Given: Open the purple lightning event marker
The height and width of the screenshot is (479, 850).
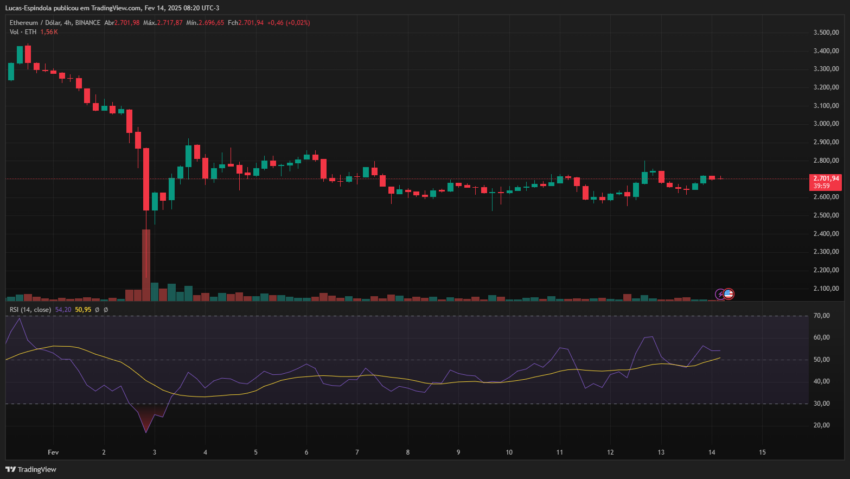Looking at the screenshot, I should [x=720, y=294].
